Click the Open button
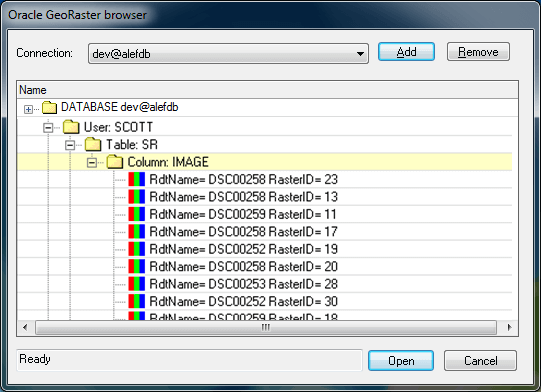Viewport: 541px width, 392px height. tap(401, 361)
